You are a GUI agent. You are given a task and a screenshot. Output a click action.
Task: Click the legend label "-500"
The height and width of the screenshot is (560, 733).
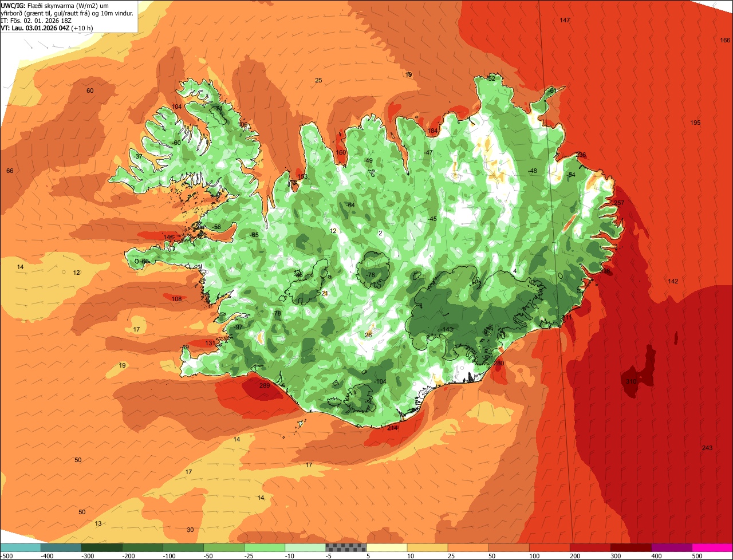point(7,556)
